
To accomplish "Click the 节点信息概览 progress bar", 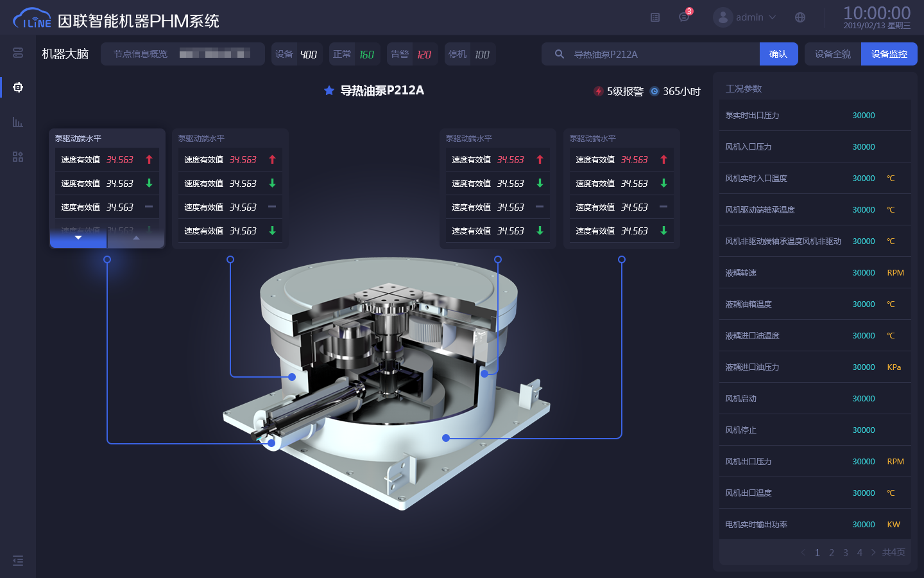I will (215, 55).
